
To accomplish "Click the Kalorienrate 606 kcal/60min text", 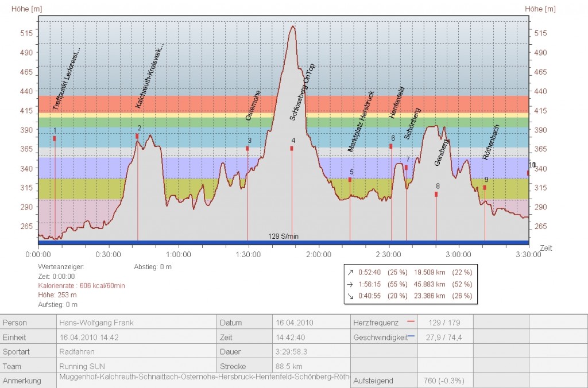I will 82,285.
